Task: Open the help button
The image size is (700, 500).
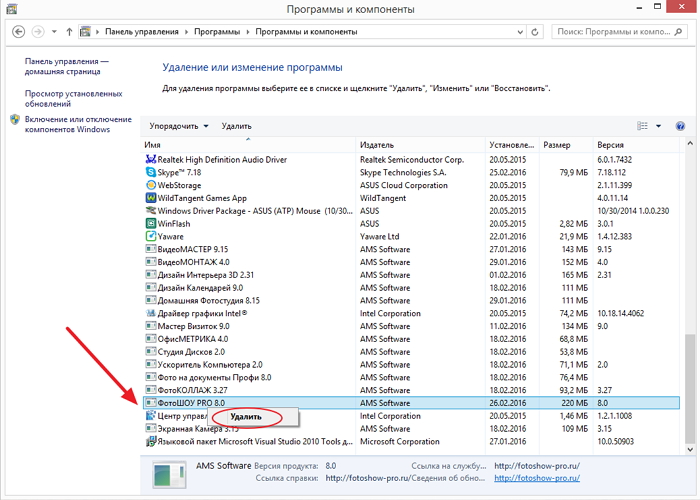Action: click(x=680, y=126)
